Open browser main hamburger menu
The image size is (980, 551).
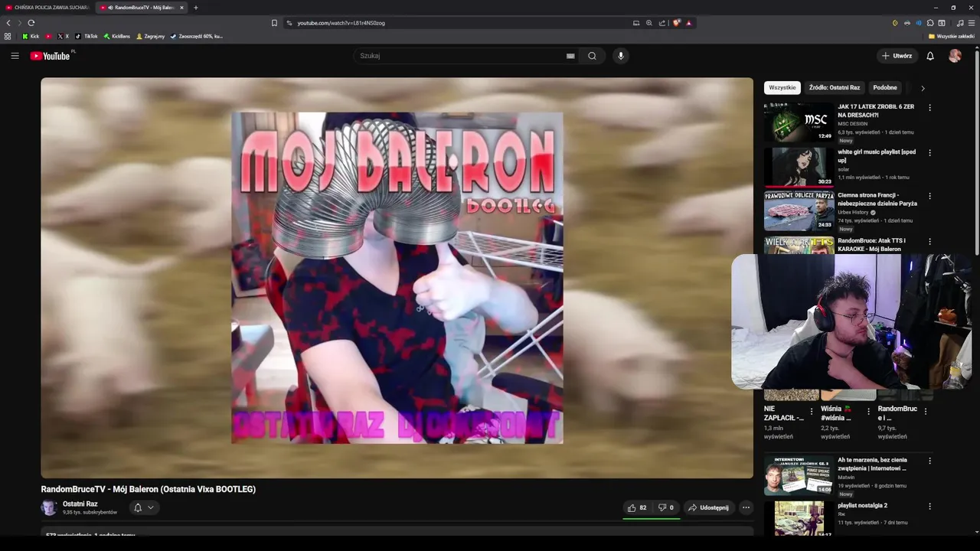[x=972, y=23]
